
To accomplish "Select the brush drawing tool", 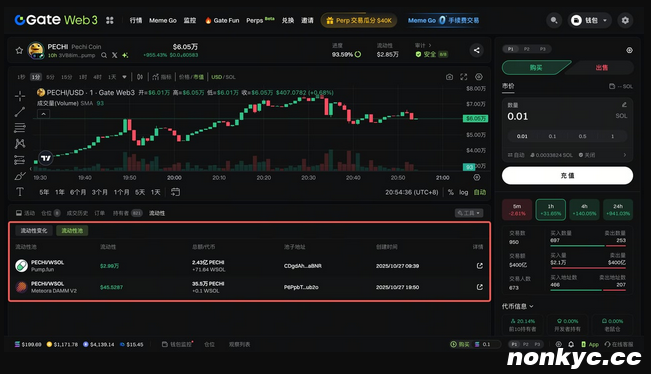I will point(20,176).
